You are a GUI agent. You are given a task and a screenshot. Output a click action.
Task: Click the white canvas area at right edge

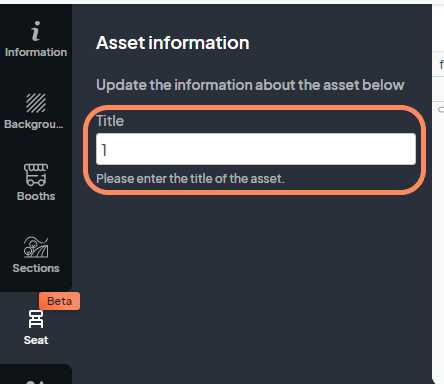(x=439, y=233)
